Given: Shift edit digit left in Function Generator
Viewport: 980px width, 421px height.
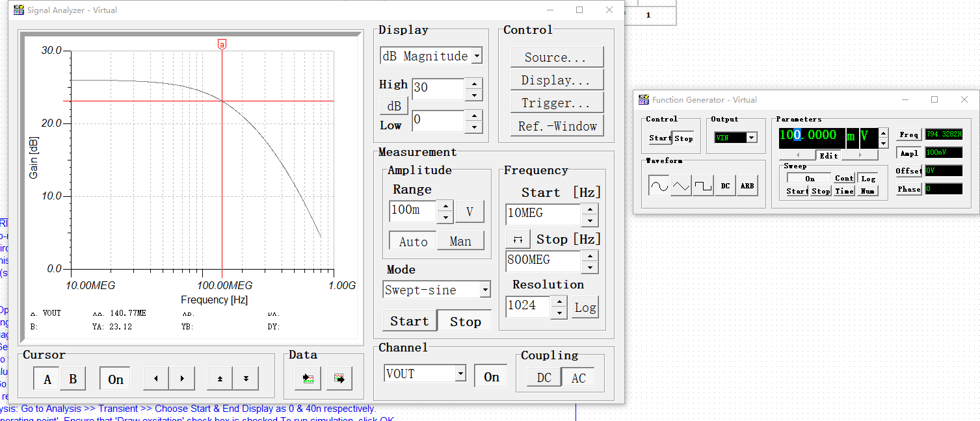Looking at the screenshot, I should tap(798, 155).
